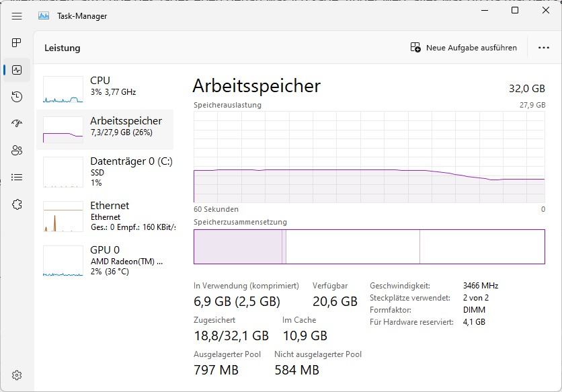The height and width of the screenshot is (392, 562).
Task: Open the three-dot more options menu
Action: click(x=543, y=48)
